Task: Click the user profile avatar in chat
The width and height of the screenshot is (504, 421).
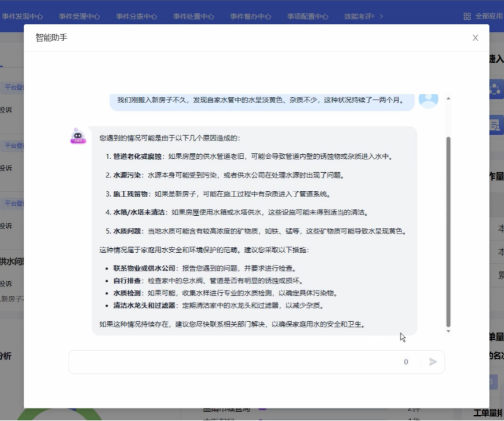Action: point(428,99)
